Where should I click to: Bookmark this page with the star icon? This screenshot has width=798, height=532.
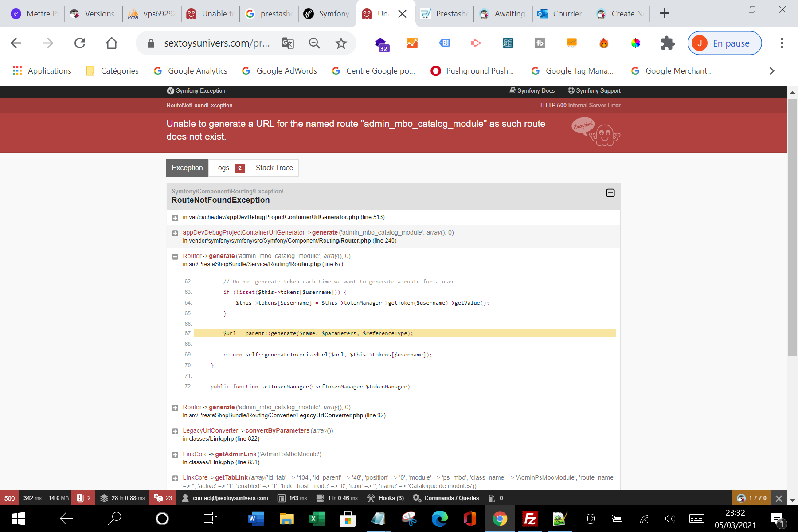[x=341, y=43]
